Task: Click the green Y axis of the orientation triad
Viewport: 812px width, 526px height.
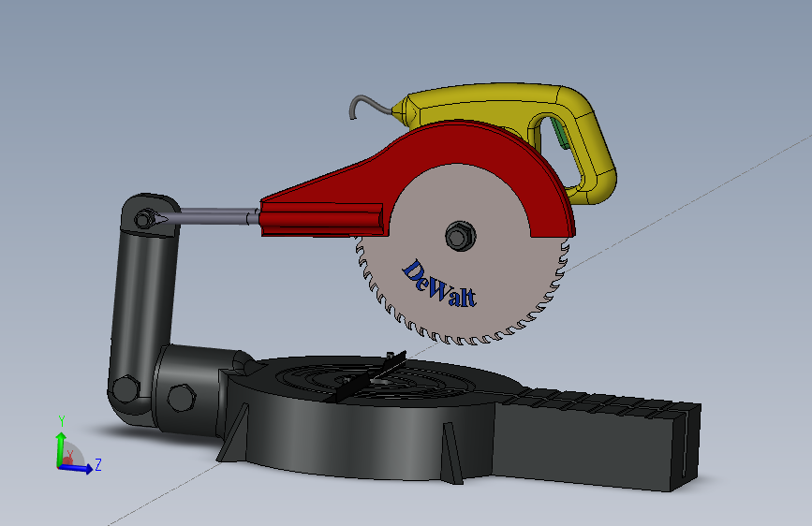Action: (61, 449)
